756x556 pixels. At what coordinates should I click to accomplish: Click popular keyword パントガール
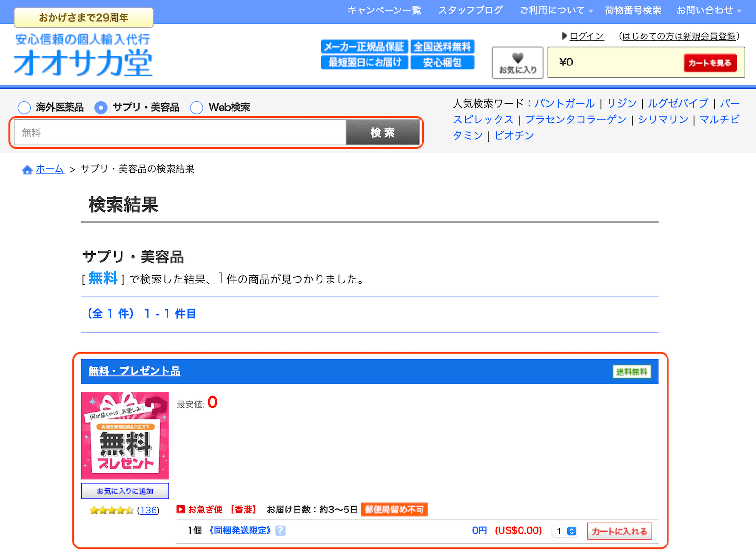(x=565, y=103)
